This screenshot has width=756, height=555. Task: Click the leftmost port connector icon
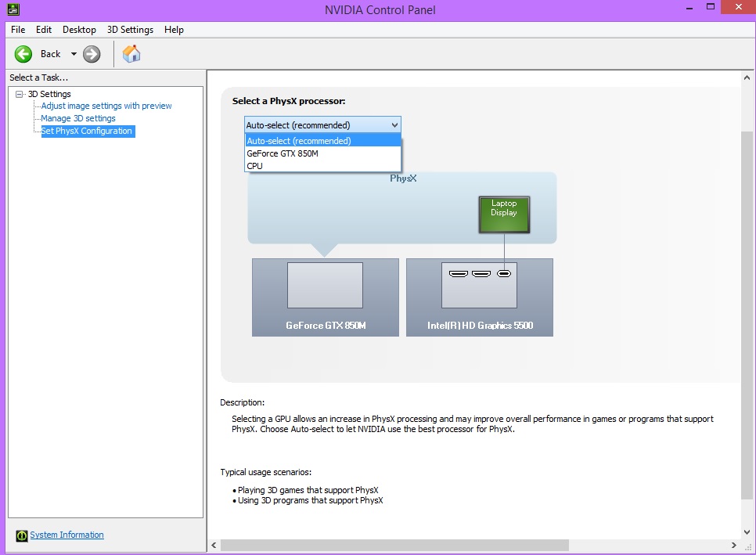(x=459, y=273)
